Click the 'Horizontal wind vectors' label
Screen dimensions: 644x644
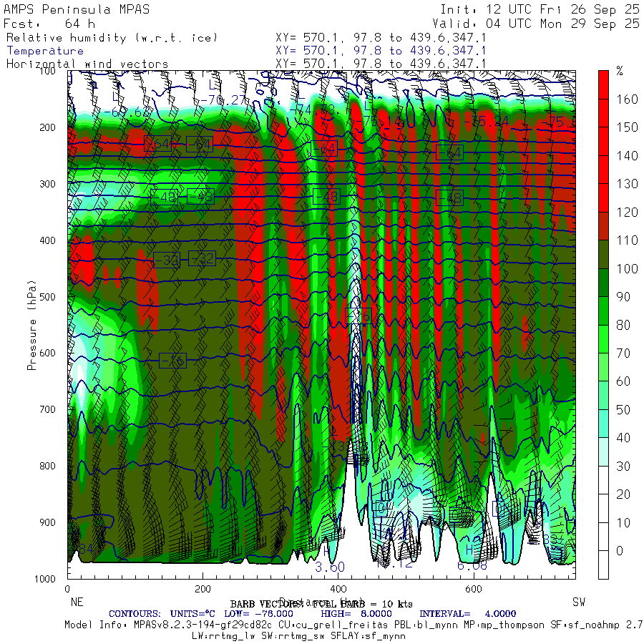point(87,64)
